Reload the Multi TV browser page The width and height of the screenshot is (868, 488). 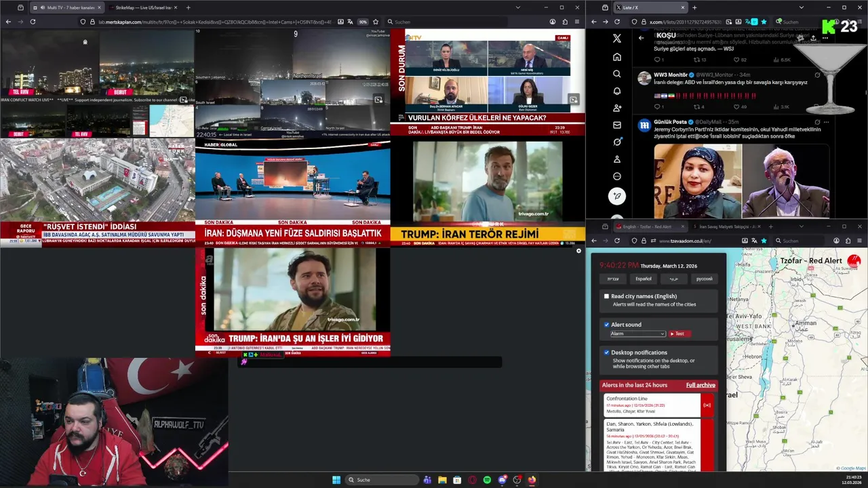[x=33, y=22]
